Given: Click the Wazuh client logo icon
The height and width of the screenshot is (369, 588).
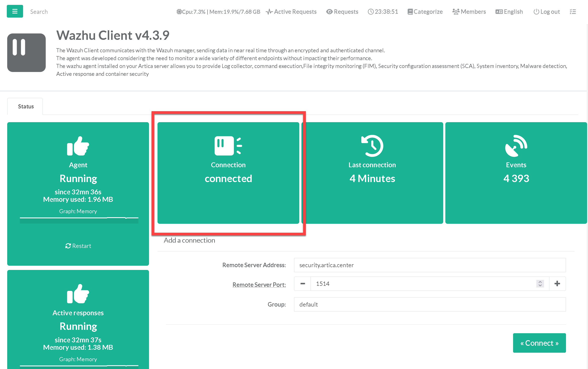Looking at the screenshot, I should 26,53.
